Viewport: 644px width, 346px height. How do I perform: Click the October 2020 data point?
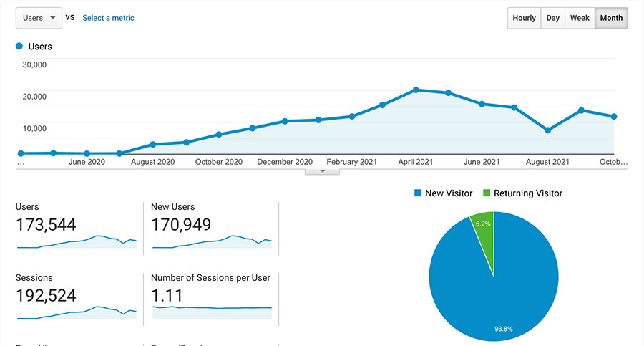point(219,135)
